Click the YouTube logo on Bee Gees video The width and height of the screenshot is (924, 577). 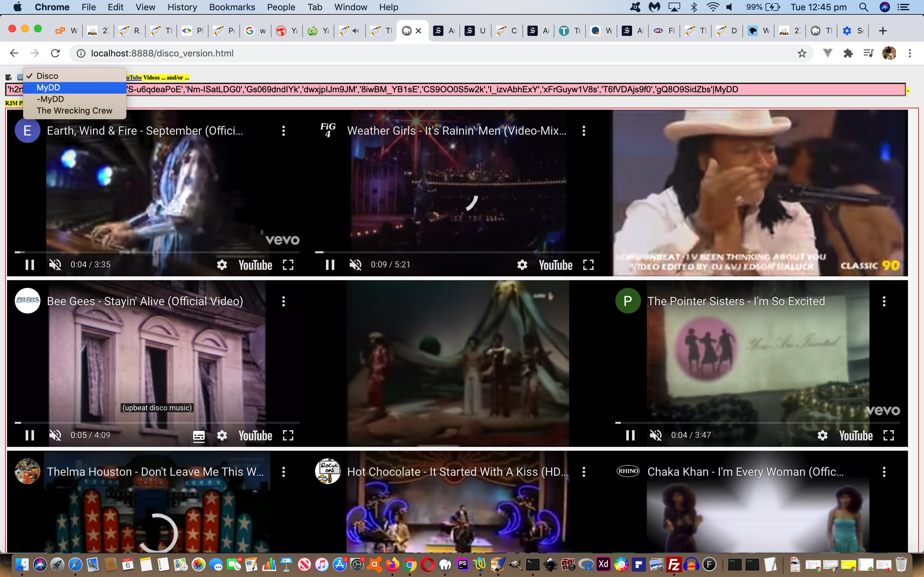pyautogui.click(x=255, y=435)
